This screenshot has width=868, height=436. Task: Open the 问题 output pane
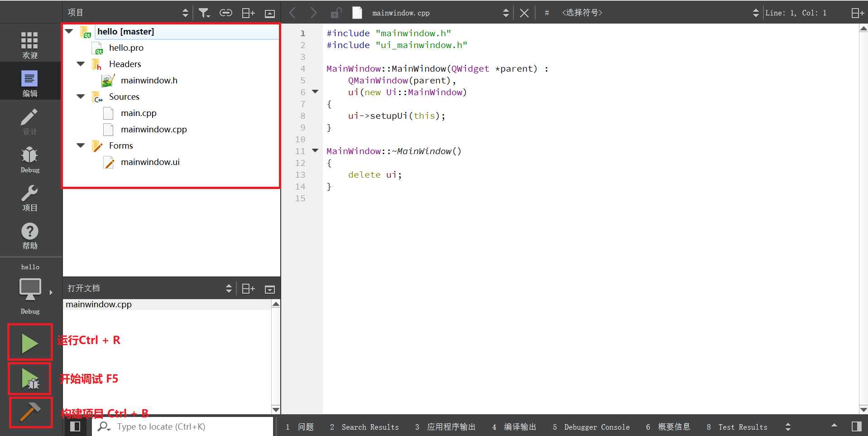click(x=300, y=427)
